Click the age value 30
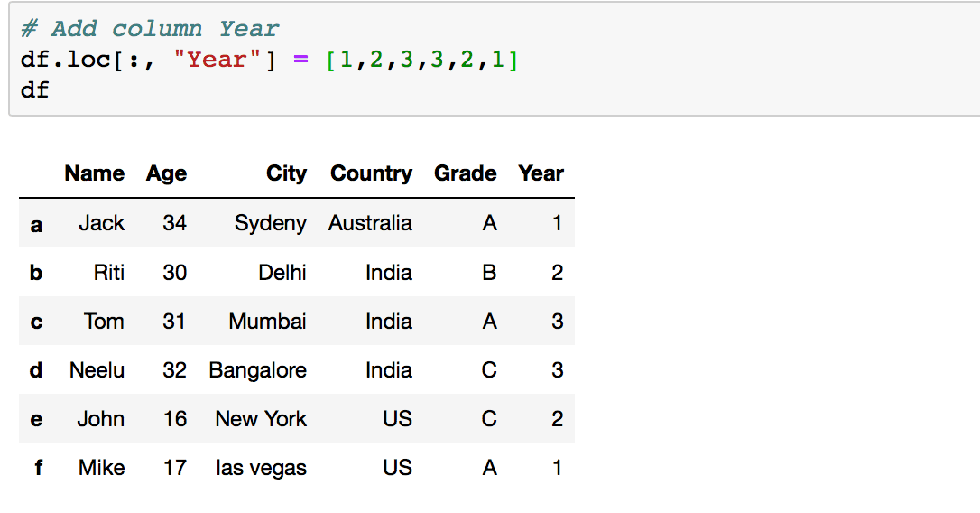980x513 pixels. click(x=174, y=273)
